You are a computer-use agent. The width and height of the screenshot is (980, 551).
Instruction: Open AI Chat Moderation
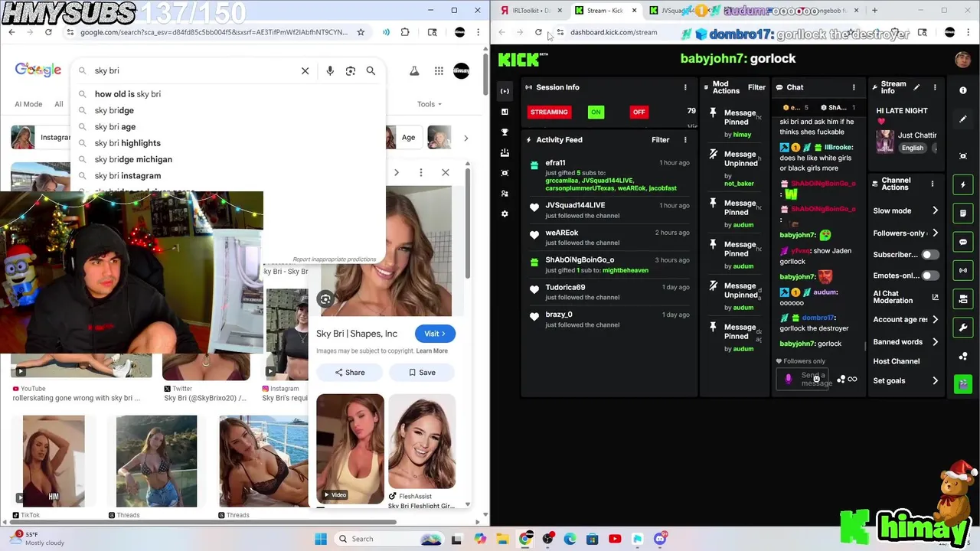pos(906,296)
